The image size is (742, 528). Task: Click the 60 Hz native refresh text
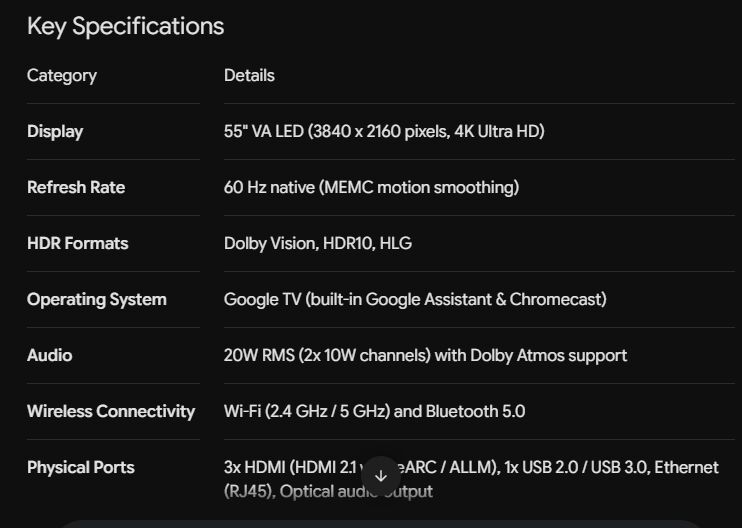click(x=371, y=187)
